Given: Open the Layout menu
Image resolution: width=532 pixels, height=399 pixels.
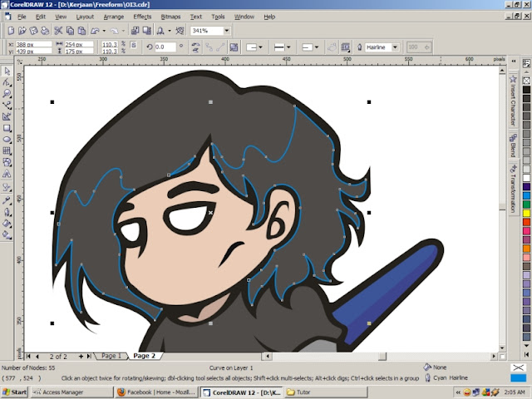Looking at the screenshot, I should pos(85,17).
